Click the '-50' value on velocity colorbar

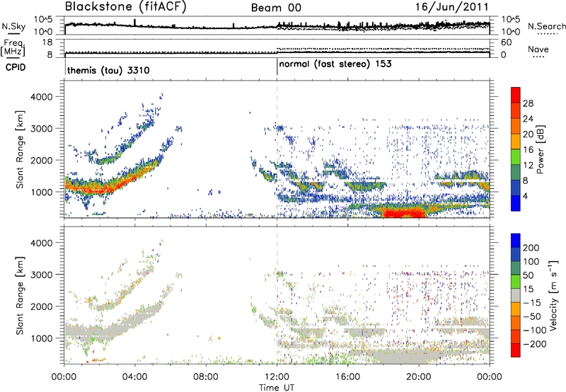[533, 316]
